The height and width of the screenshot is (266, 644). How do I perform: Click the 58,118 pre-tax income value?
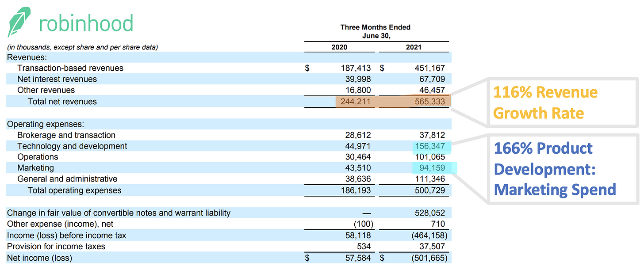tap(358, 236)
